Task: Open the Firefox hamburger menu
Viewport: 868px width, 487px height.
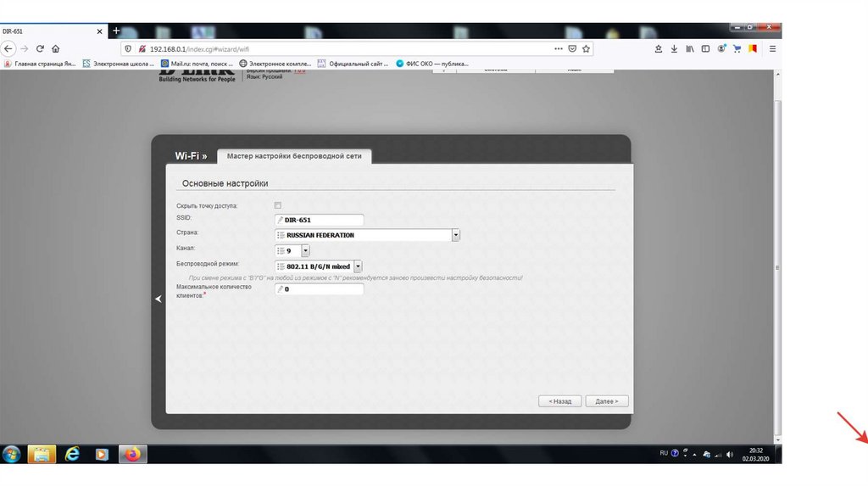Action: point(772,48)
